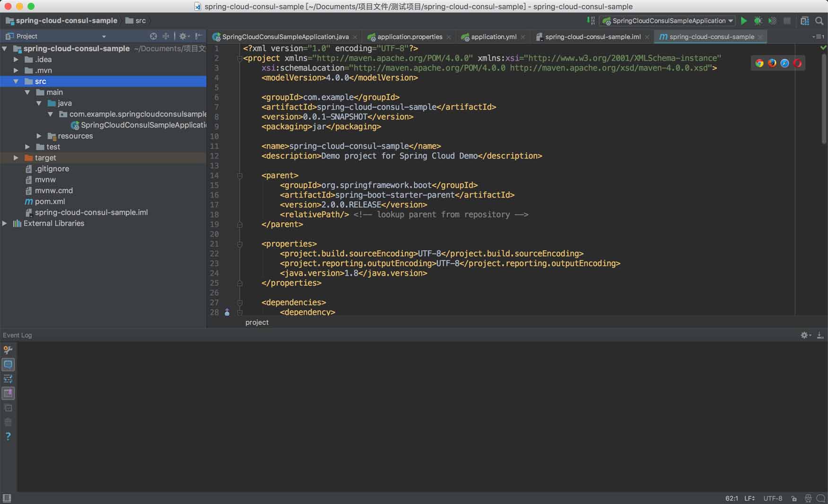
Task: Expand External Libraries node
Action: coord(5,223)
